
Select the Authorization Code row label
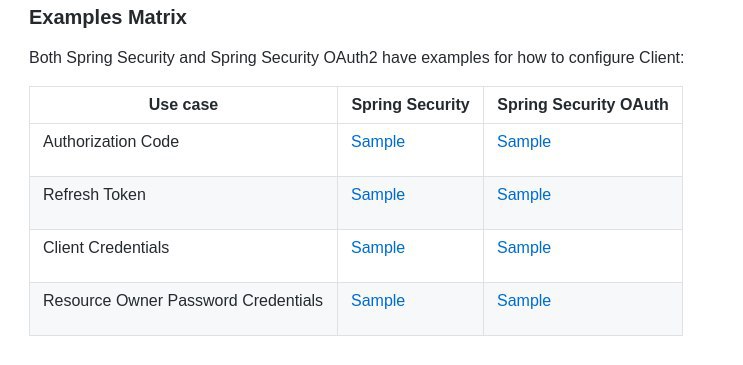pos(111,142)
